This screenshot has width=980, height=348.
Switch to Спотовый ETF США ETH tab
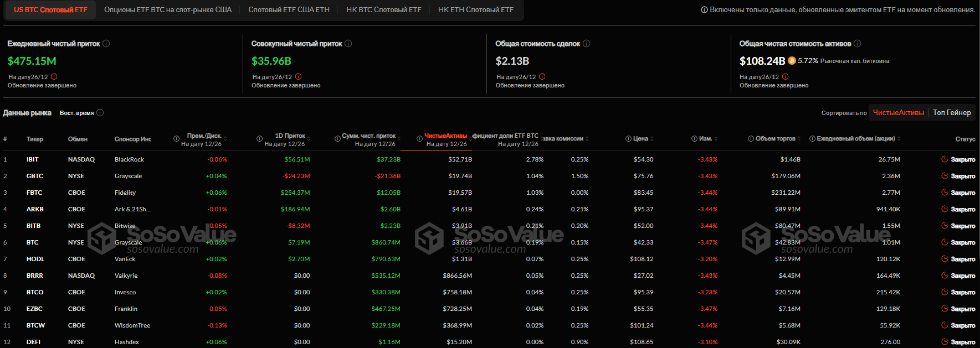click(x=289, y=10)
